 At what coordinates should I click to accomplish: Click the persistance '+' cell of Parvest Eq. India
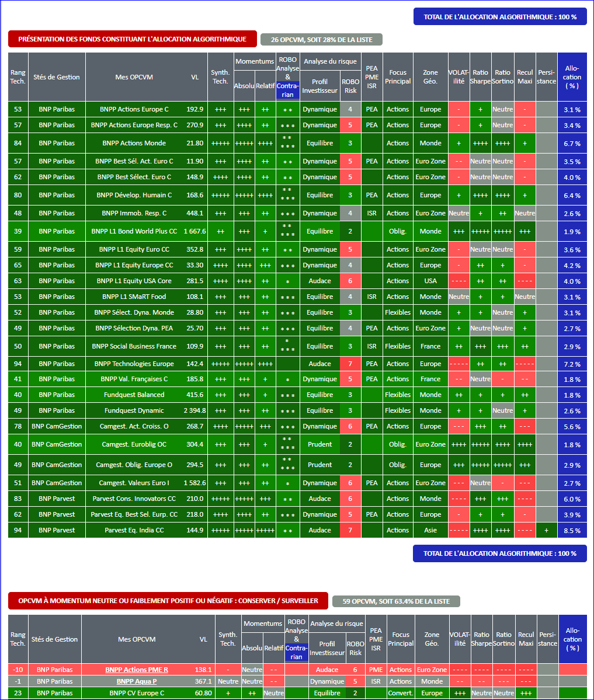(x=547, y=530)
